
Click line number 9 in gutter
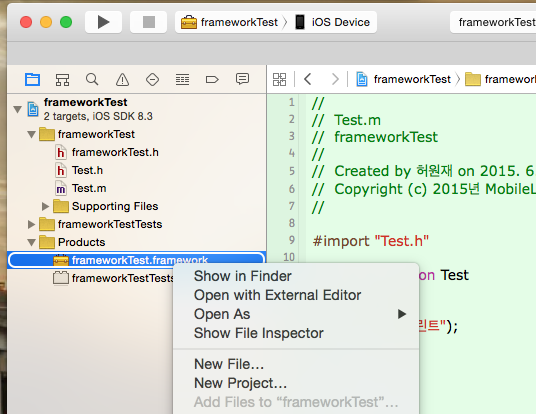292,240
